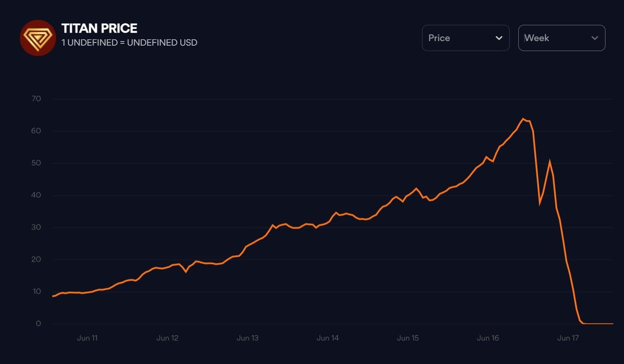Click the 70 gridline value on the y-axis
Screen dimensions: 624x364
pyautogui.click(x=37, y=98)
